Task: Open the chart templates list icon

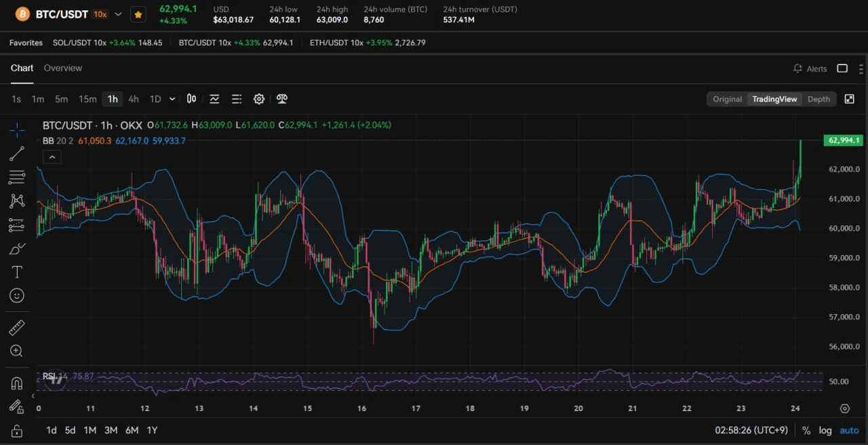Action: pos(237,99)
